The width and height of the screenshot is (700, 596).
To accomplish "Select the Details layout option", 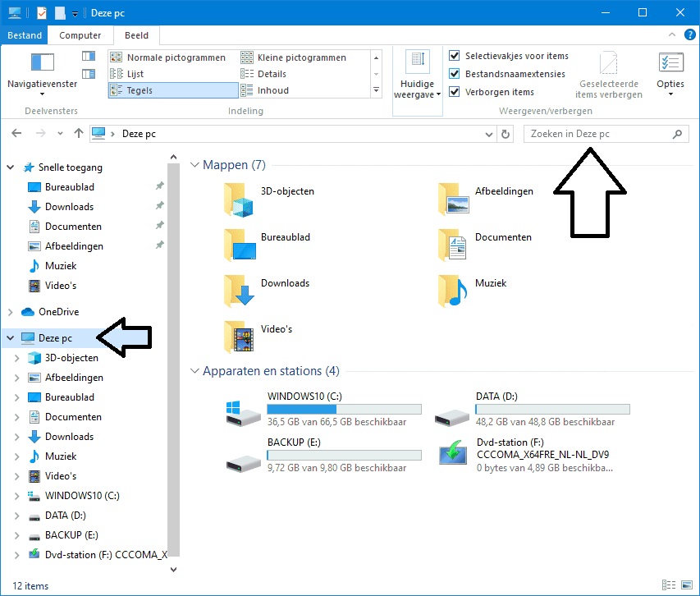I will tap(272, 74).
